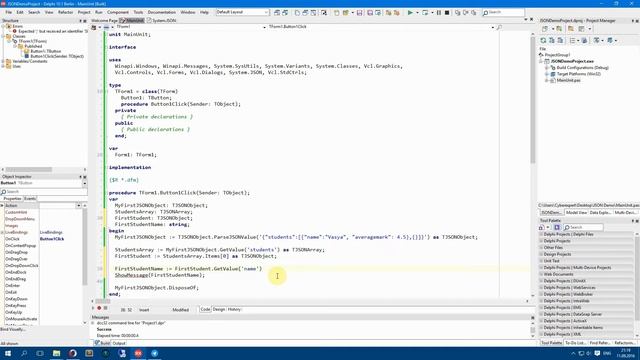Screen dimensions: 640x360
Task: Click the Open file icon in the toolbar
Action: 345,13
